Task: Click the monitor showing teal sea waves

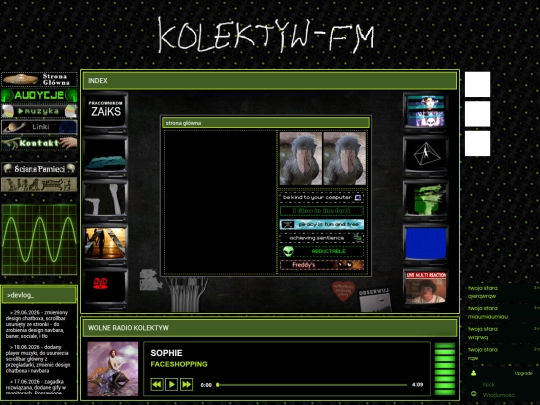Action: point(105,157)
